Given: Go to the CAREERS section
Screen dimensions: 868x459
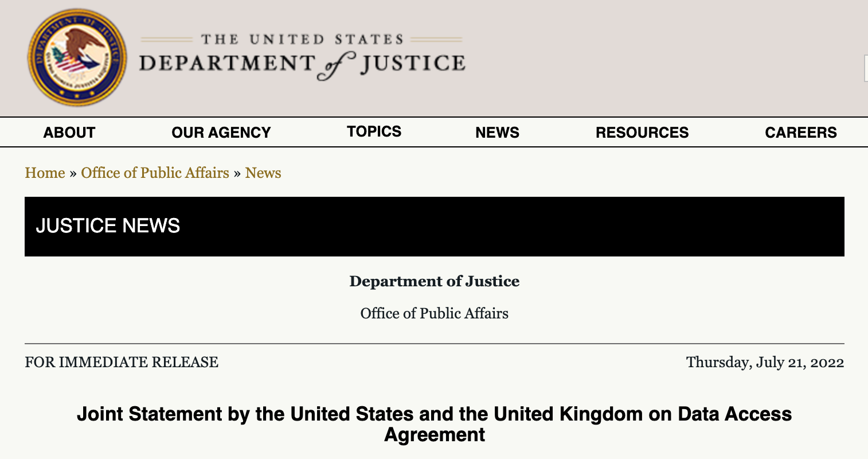Looking at the screenshot, I should (x=801, y=133).
